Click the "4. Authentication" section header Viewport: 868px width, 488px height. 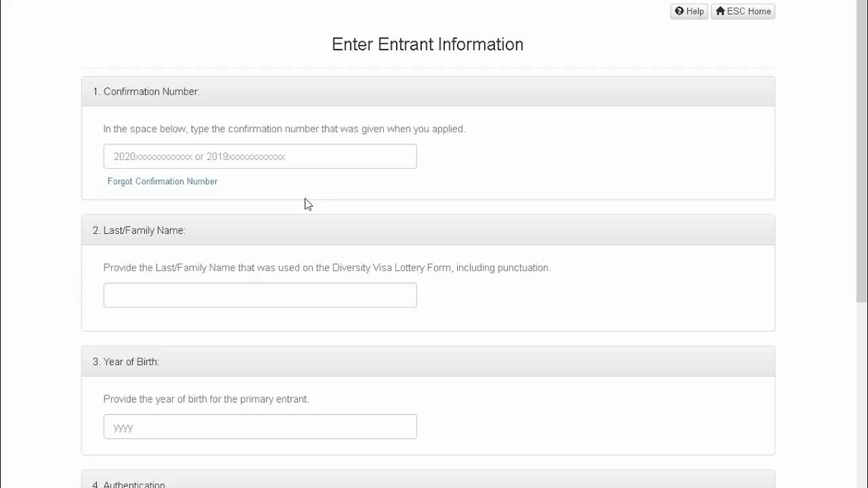click(129, 484)
